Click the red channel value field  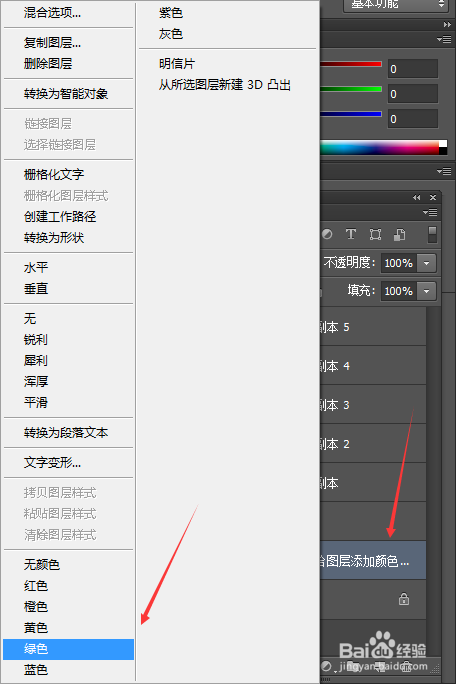[413, 69]
